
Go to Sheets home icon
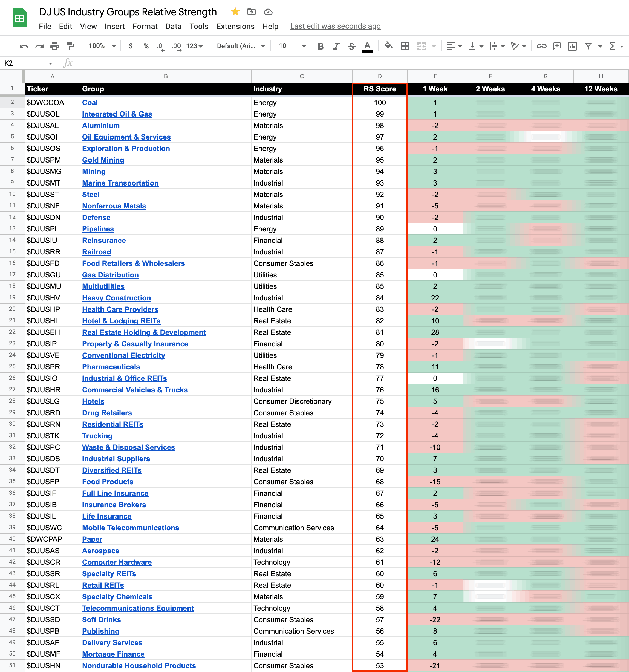[20, 18]
